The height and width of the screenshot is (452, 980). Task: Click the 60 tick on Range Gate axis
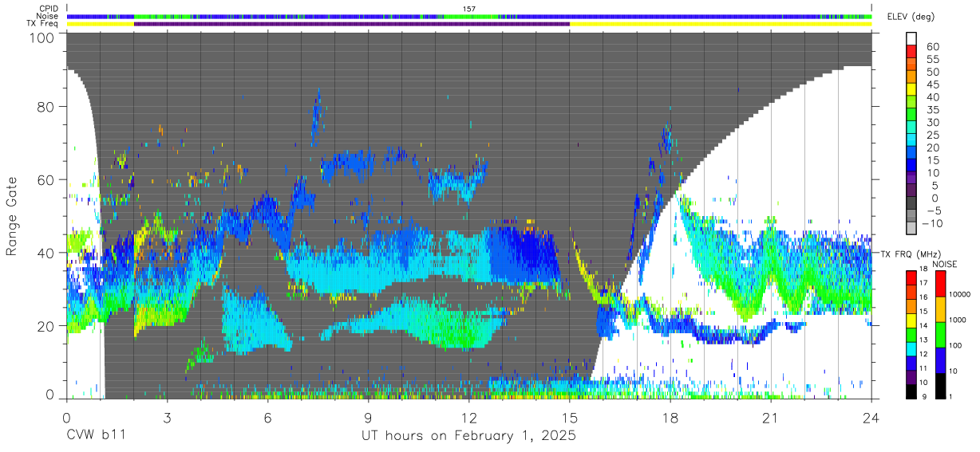coord(47,179)
